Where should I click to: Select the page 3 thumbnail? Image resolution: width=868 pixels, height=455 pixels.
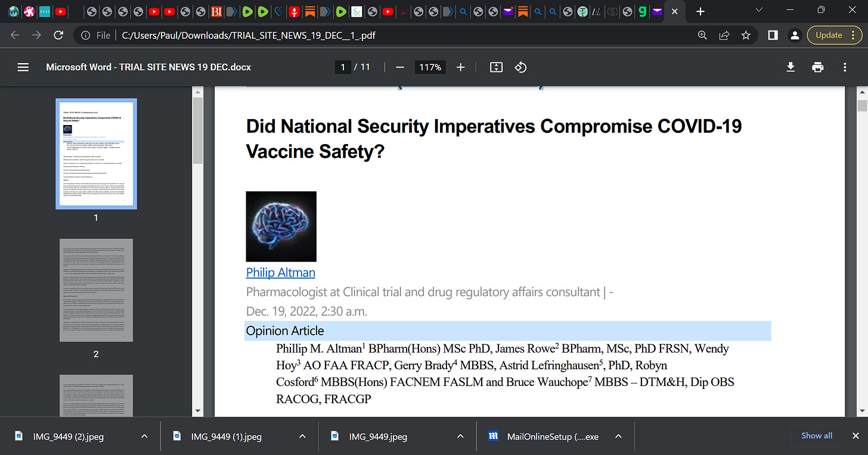coord(96,396)
